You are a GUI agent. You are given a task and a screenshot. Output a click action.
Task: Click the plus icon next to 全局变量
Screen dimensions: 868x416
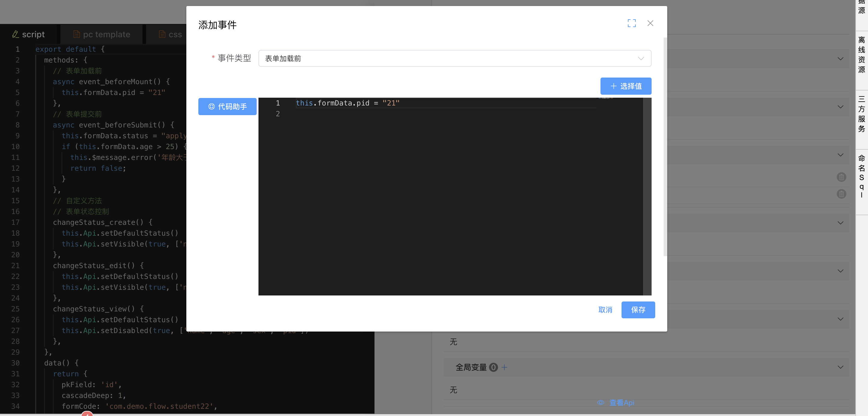coord(504,367)
